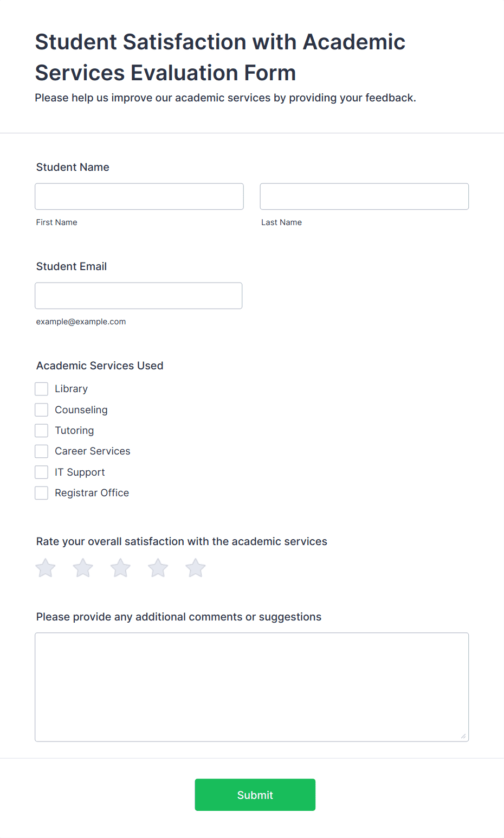504x838 pixels.
Task: Rate satisfaction with the first star
Action: coord(46,568)
